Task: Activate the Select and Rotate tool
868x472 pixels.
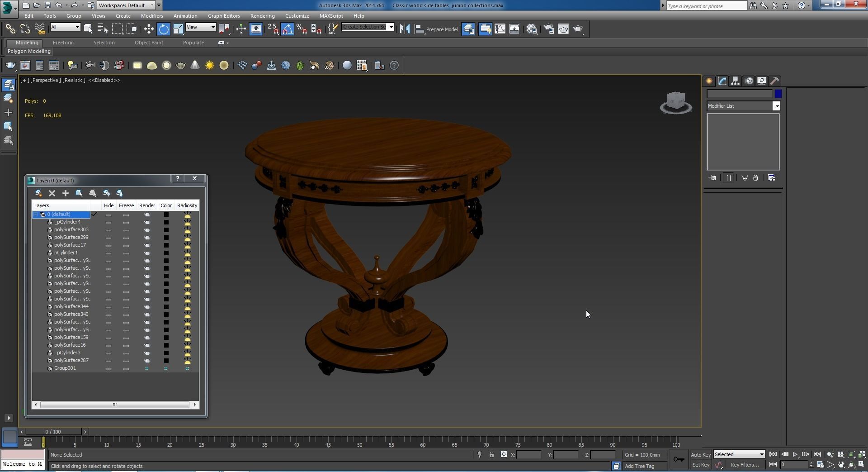Action: [x=164, y=29]
